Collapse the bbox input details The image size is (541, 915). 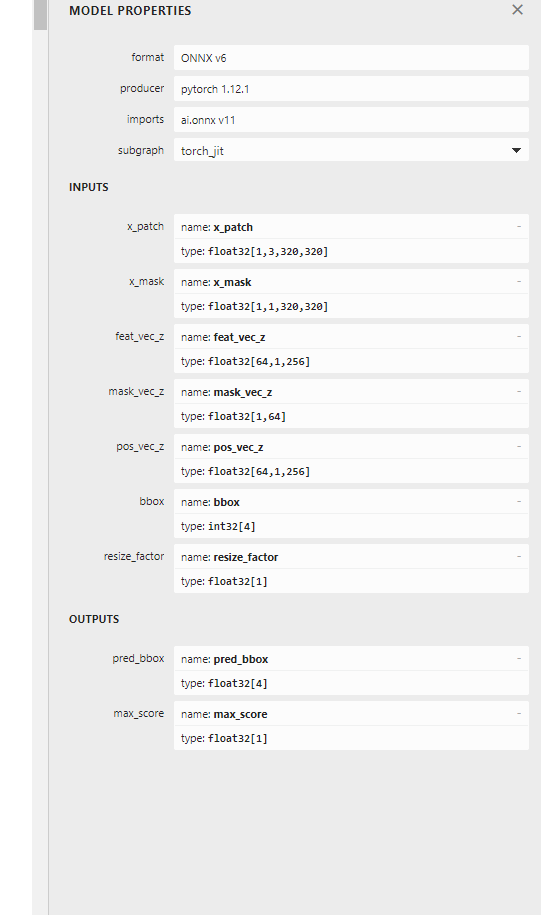click(518, 501)
